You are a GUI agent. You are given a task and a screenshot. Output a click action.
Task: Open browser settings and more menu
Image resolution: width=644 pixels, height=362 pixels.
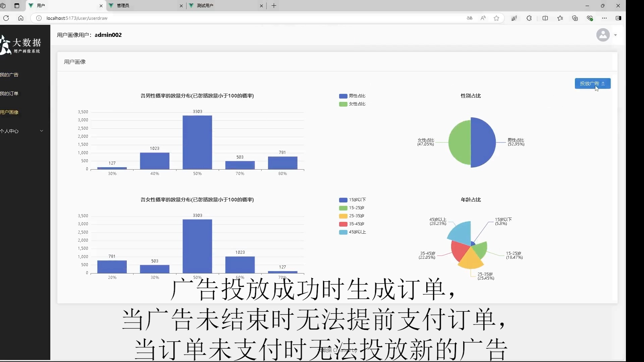coord(604,18)
